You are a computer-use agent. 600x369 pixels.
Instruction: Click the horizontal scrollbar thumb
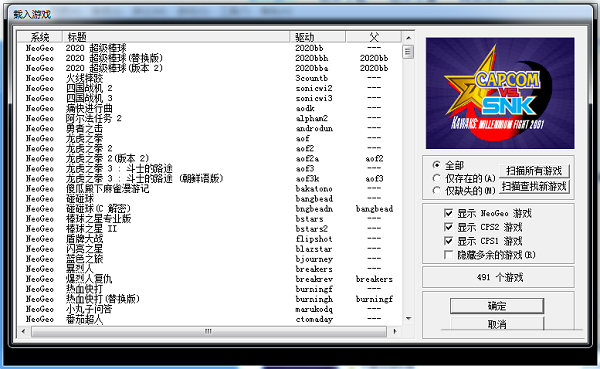209,331
